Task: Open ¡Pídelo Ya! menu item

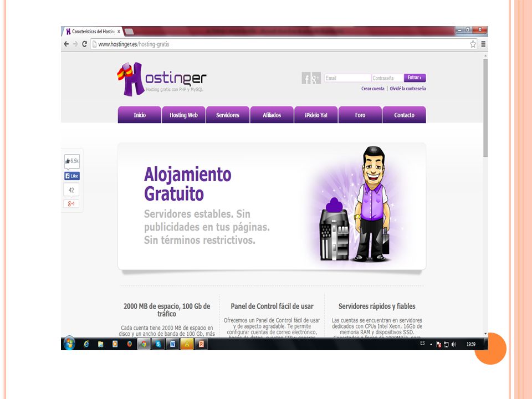Action: pos(316,115)
